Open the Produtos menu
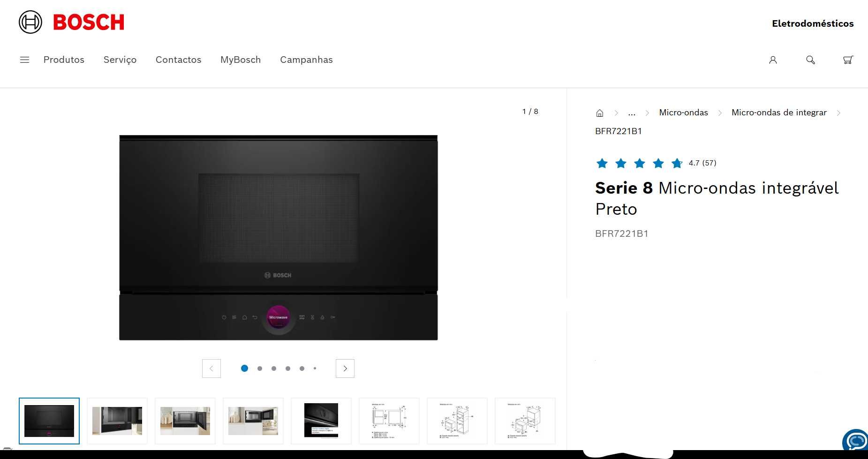 (x=64, y=60)
